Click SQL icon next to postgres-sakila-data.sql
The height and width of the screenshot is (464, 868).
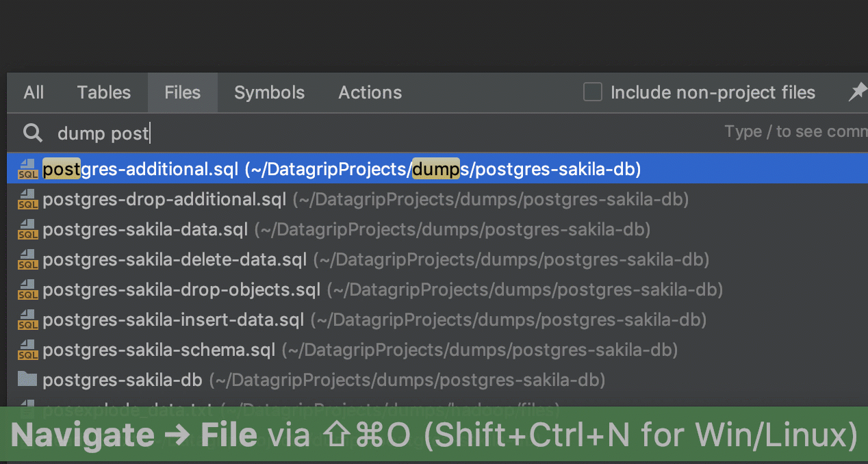click(x=28, y=229)
